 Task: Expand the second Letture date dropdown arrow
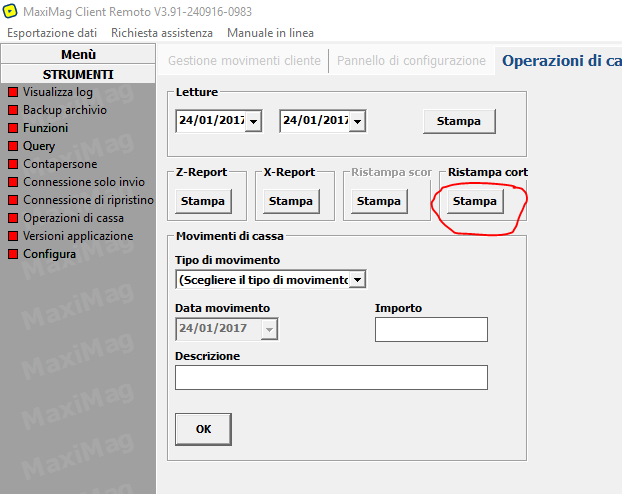coord(357,121)
